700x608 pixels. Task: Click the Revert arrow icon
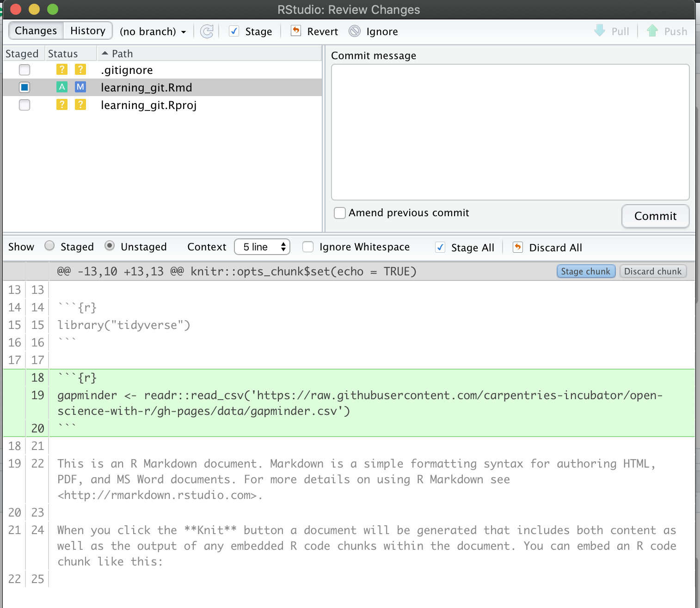pos(296,31)
